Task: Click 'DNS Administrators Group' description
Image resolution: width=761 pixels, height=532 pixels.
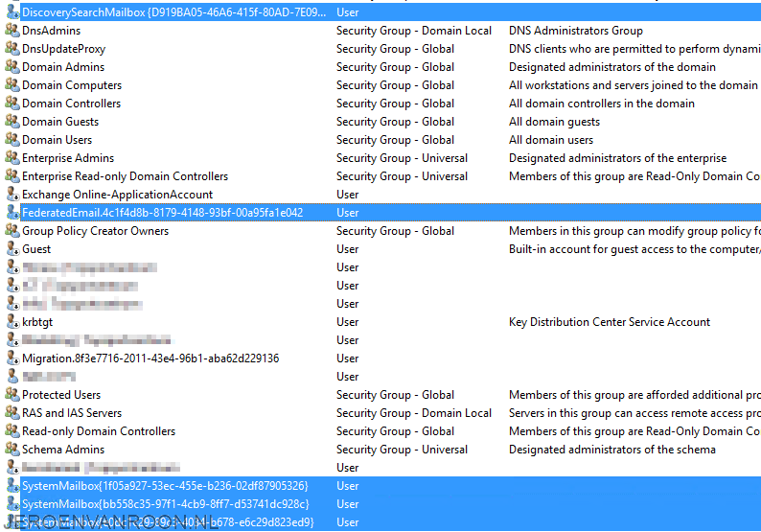Action: tap(576, 30)
